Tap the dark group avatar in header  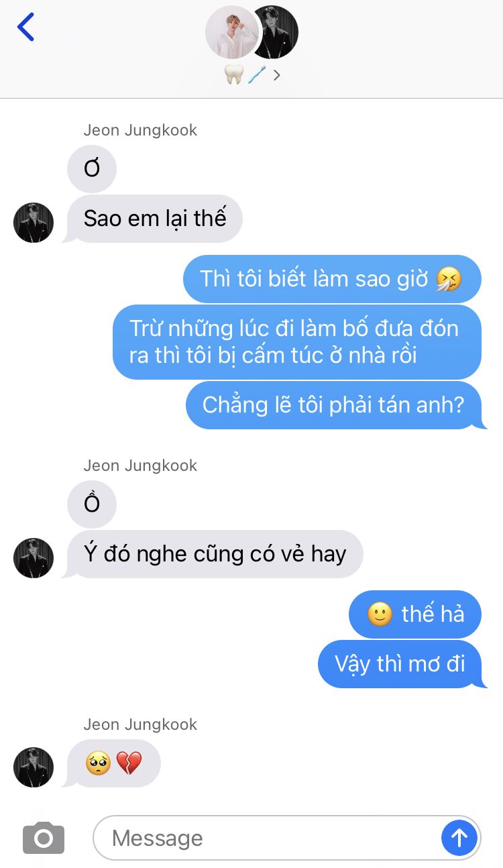[x=275, y=32]
